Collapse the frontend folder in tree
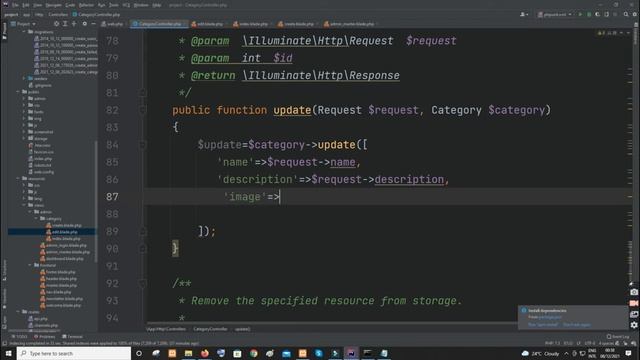 (x=30, y=265)
